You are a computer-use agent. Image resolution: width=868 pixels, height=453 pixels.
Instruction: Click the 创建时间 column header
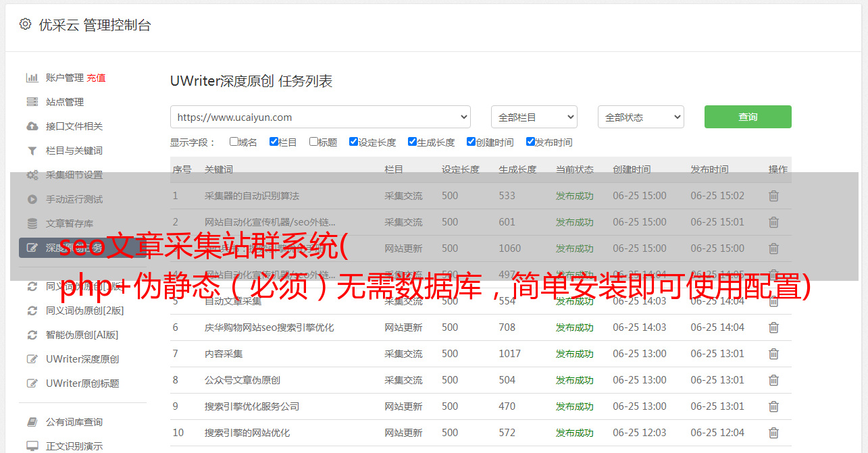pos(632,169)
